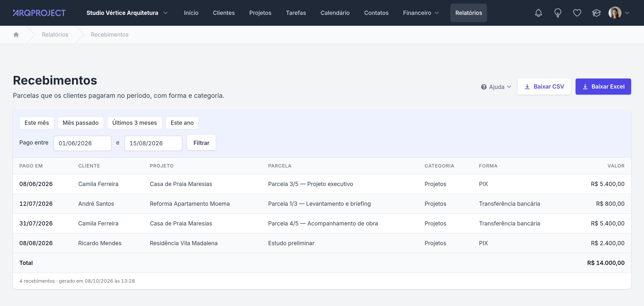Expand the profile menu chevron

click(x=627, y=13)
